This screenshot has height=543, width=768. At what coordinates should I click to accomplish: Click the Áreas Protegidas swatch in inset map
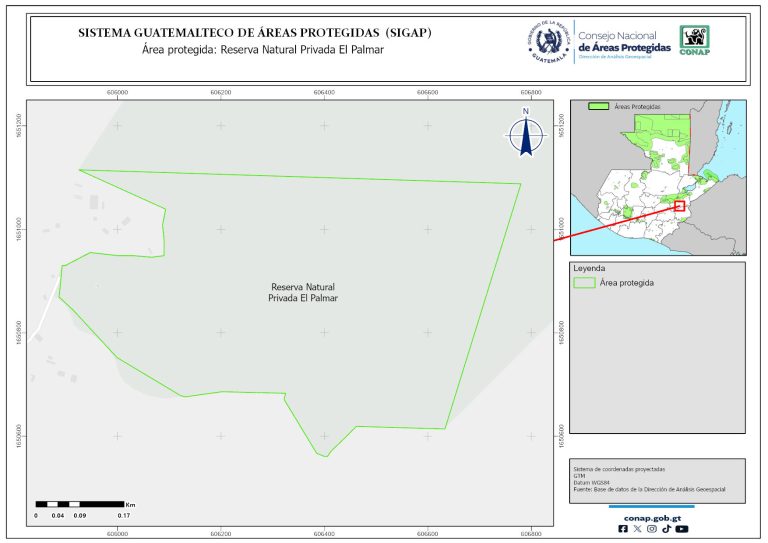pyautogui.click(x=598, y=105)
